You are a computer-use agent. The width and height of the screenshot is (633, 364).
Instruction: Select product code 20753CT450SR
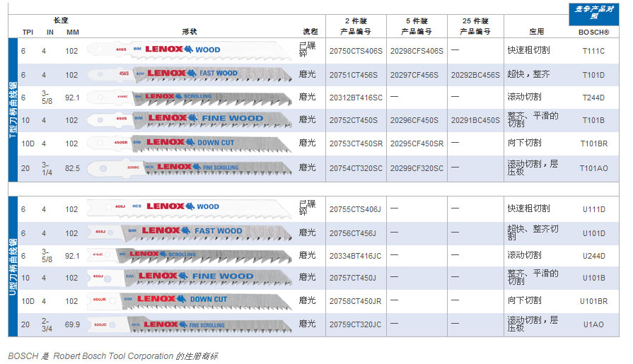356,143
